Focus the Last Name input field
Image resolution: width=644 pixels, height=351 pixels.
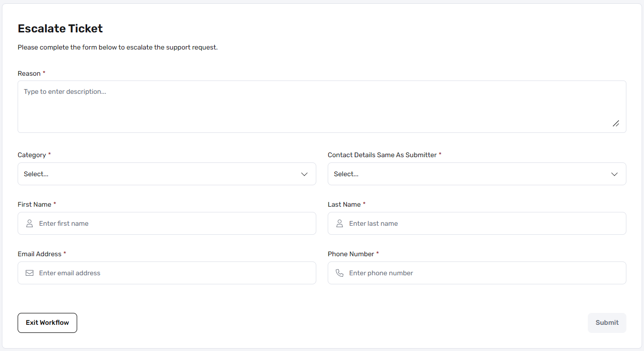click(477, 223)
